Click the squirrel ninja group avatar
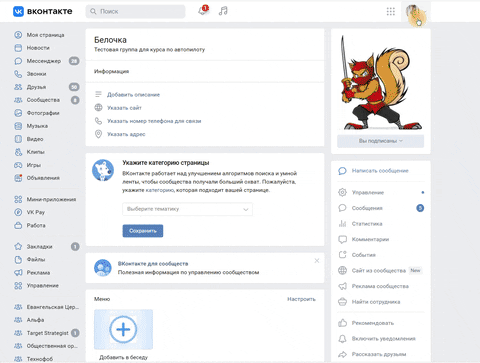 381,82
